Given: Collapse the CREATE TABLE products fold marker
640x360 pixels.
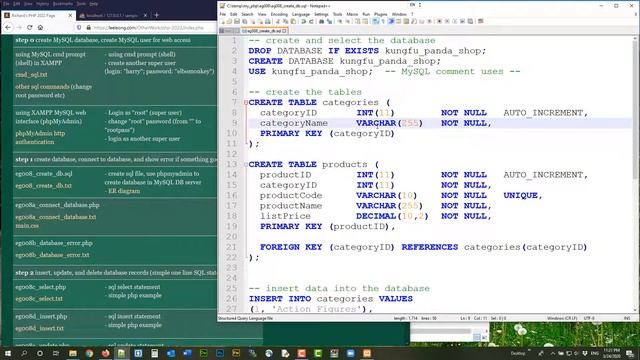Looking at the screenshot, I should 246,164.
